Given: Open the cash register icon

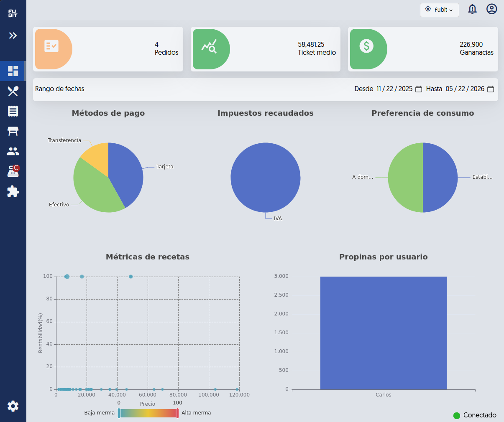Looking at the screenshot, I should tap(13, 171).
